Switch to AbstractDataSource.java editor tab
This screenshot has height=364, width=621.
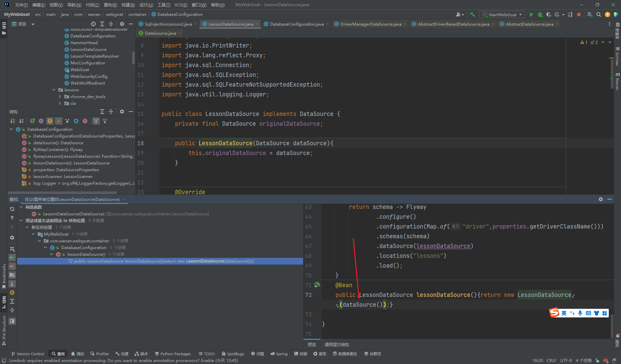coord(529,24)
